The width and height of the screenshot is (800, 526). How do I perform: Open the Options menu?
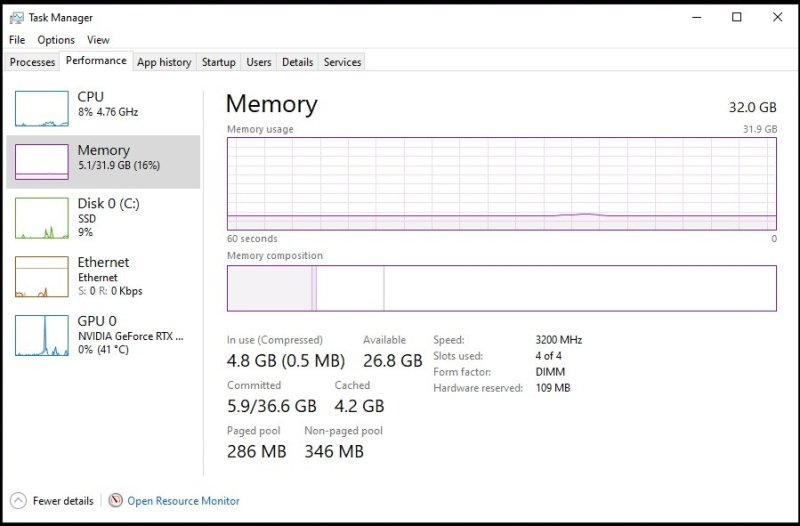coord(56,40)
